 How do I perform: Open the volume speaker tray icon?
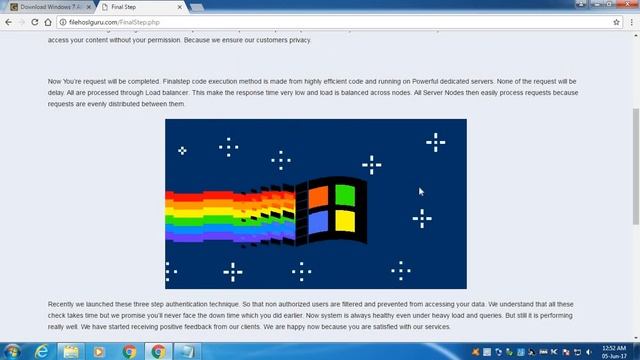[589, 352]
